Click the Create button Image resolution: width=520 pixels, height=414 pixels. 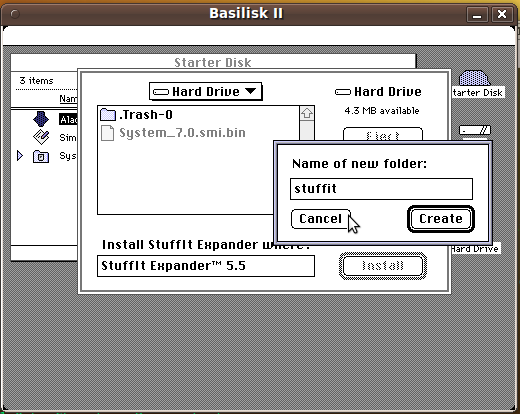(441, 219)
